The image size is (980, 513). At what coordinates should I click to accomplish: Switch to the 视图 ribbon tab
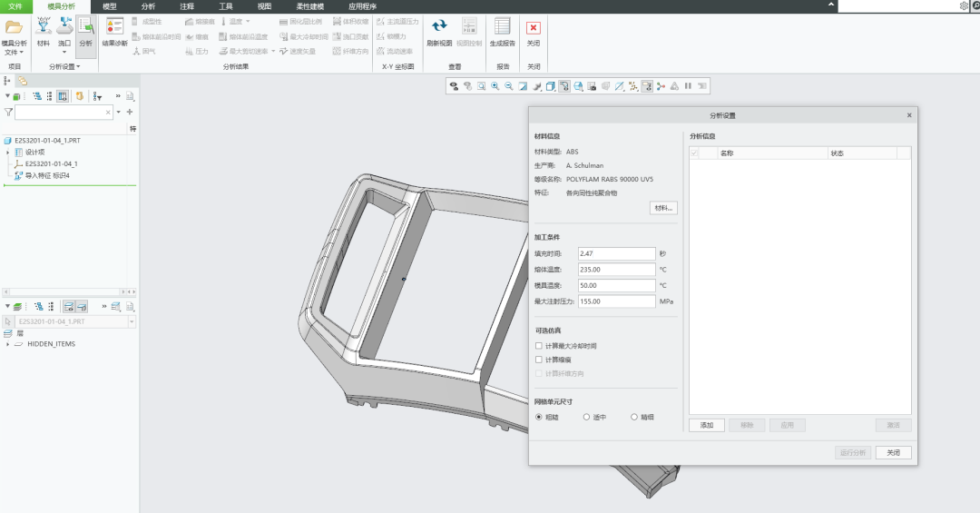[x=264, y=6]
